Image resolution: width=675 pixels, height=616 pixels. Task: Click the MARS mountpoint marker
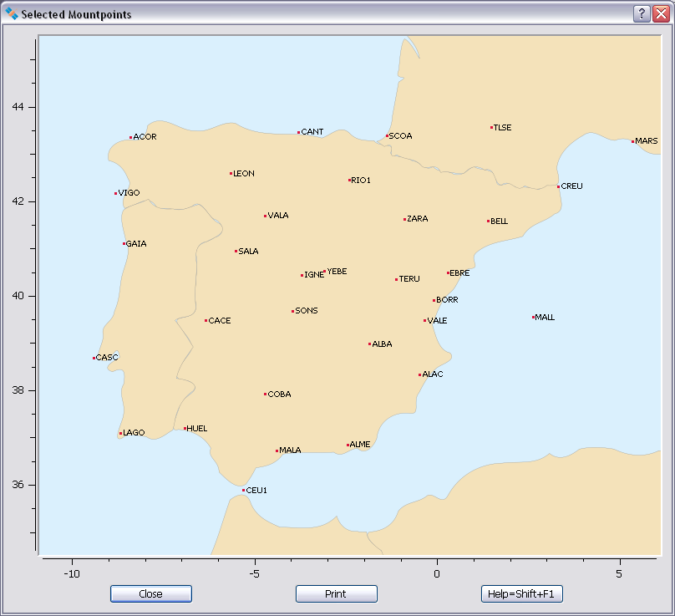pyautogui.click(x=633, y=141)
